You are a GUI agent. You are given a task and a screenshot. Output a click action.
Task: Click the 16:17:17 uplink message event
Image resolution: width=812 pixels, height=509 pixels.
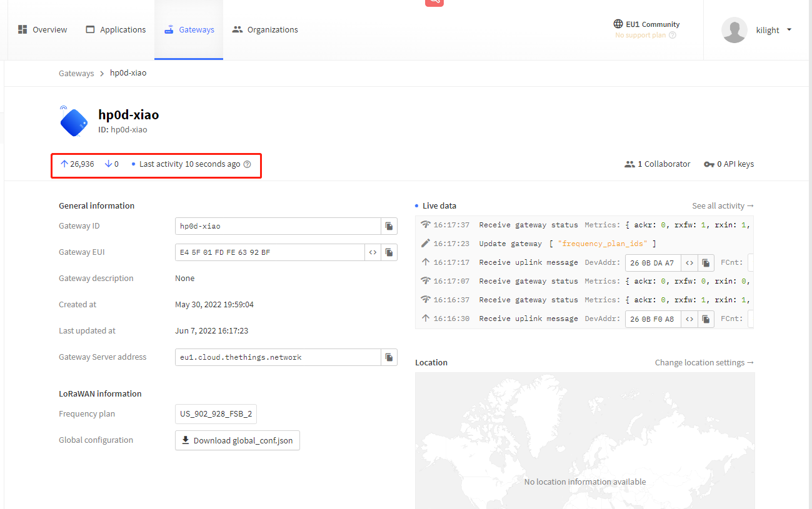pos(584,262)
